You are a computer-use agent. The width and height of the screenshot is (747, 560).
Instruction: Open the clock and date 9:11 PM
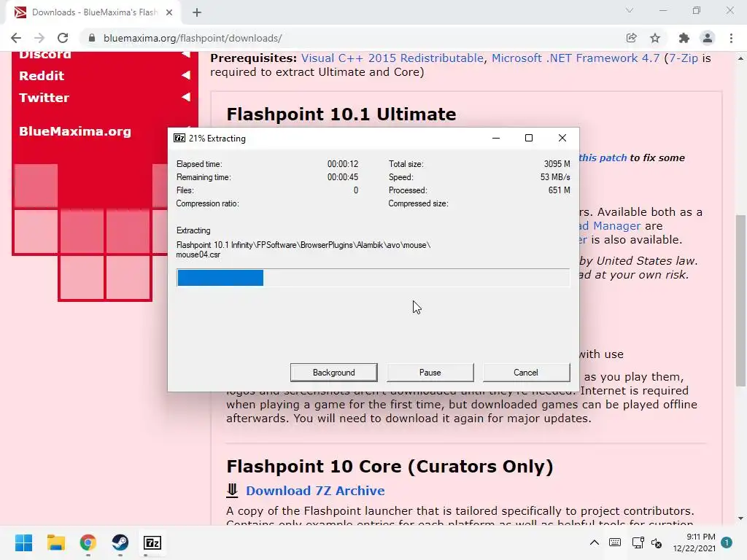point(694,542)
